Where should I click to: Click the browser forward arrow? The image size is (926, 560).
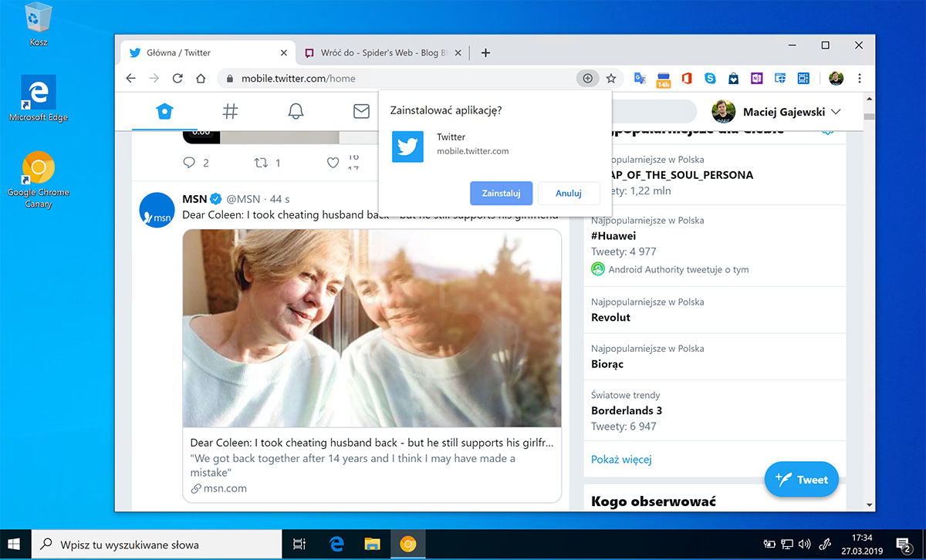coord(154,78)
